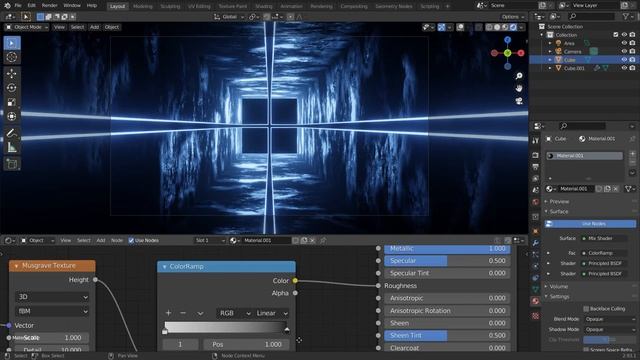Open the Blend Mode Opaque dropdown

609,319
